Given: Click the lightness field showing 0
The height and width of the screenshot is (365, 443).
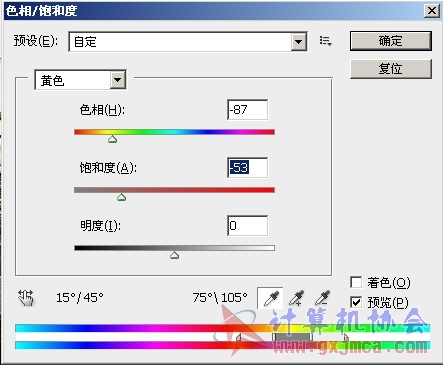Looking at the screenshot, I should tap(247, 226).
